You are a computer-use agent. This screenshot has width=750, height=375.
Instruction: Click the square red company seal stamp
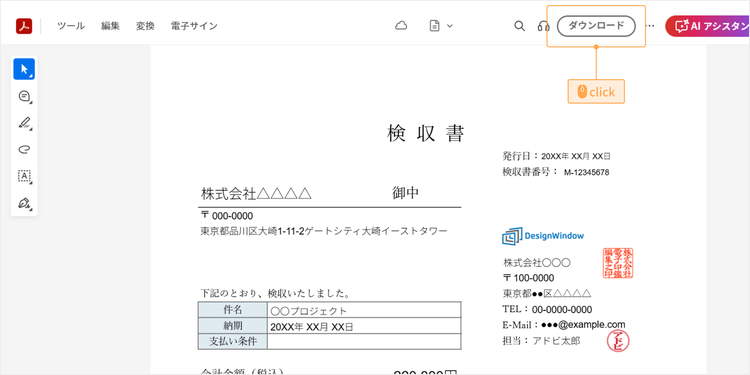pos(618,263)
